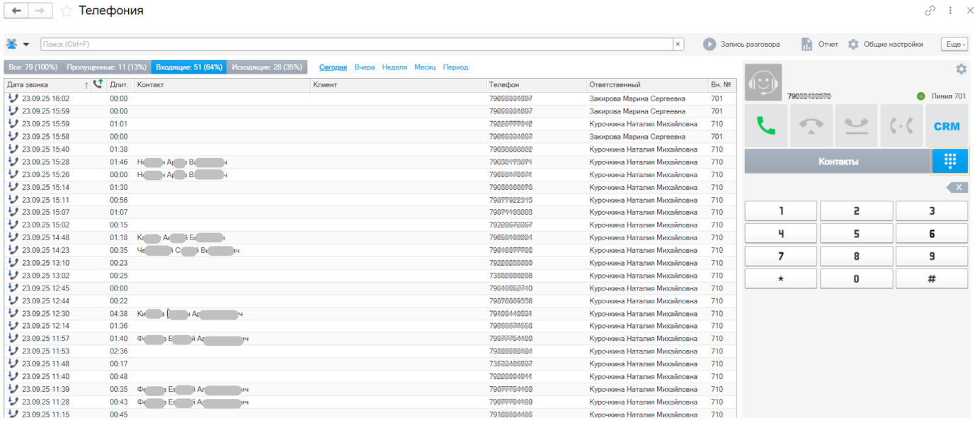Toggle the Все calls filter
Screen dimensions: 980x423
click(33, 67)
